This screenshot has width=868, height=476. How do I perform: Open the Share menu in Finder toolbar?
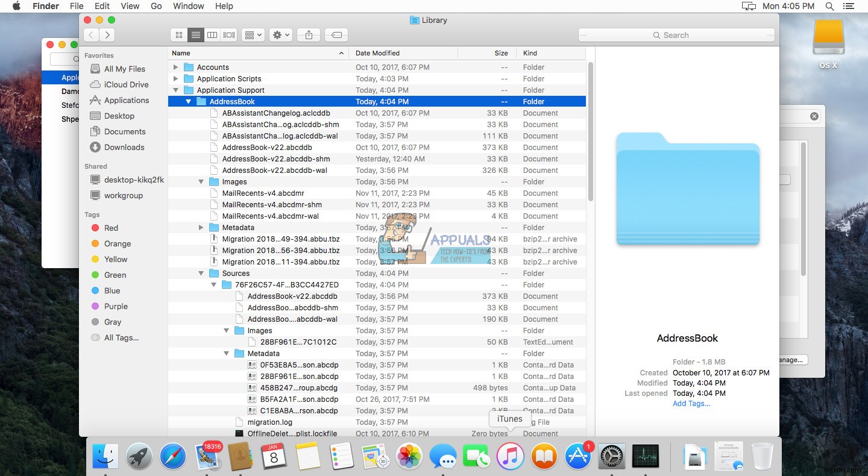click(x=308, y=34)
